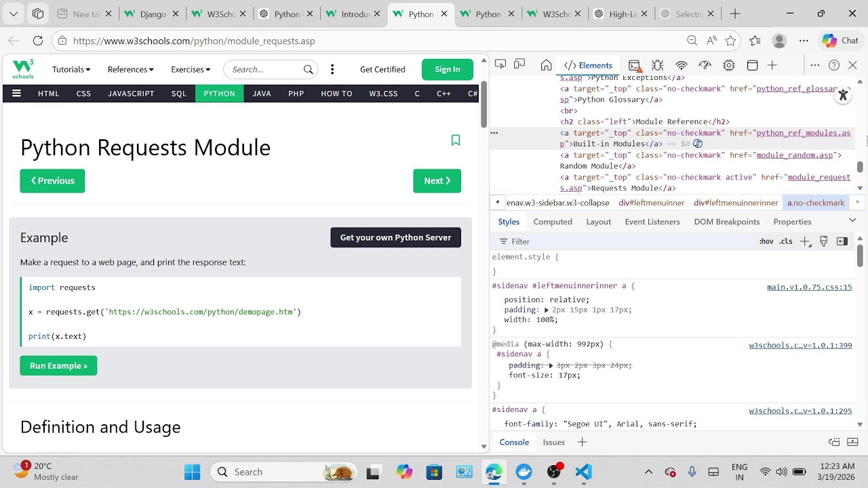Screen dimensions: 868x488
Task: Open w3schools css source link at line 399
Action: [800, 345]
